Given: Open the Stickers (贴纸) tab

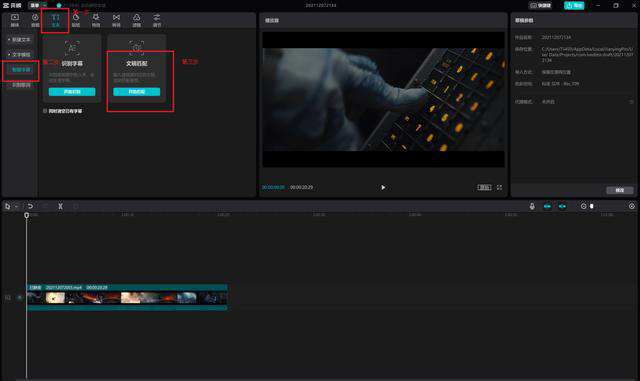Looking at the screenshot, I should (x=76, y=20).
